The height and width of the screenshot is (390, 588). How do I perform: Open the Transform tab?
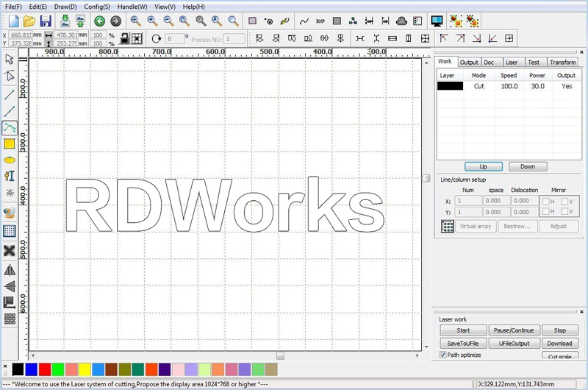point(562,63)
